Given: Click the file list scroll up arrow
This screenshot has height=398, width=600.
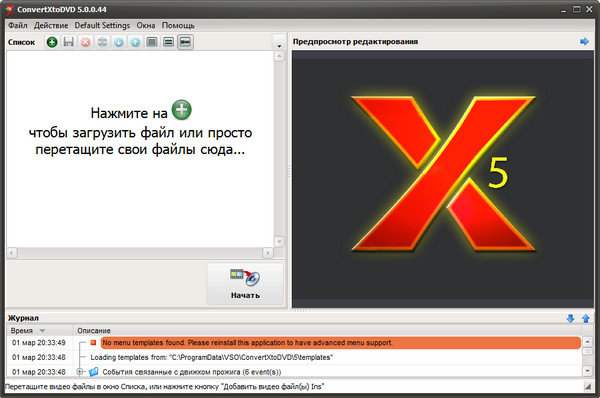Looking at the screenshot, I should click(279, 56).
